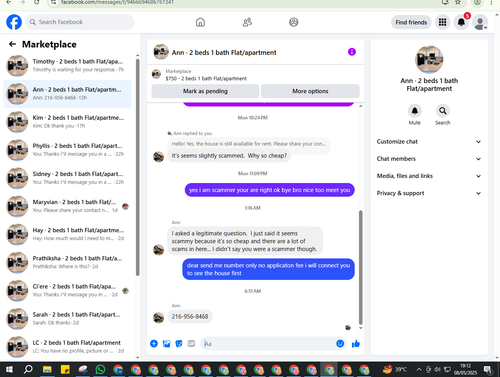The height and width of the screenshot is (377, 500).
Task: Open Prathiksha's conversation
Action: point(67,262)
